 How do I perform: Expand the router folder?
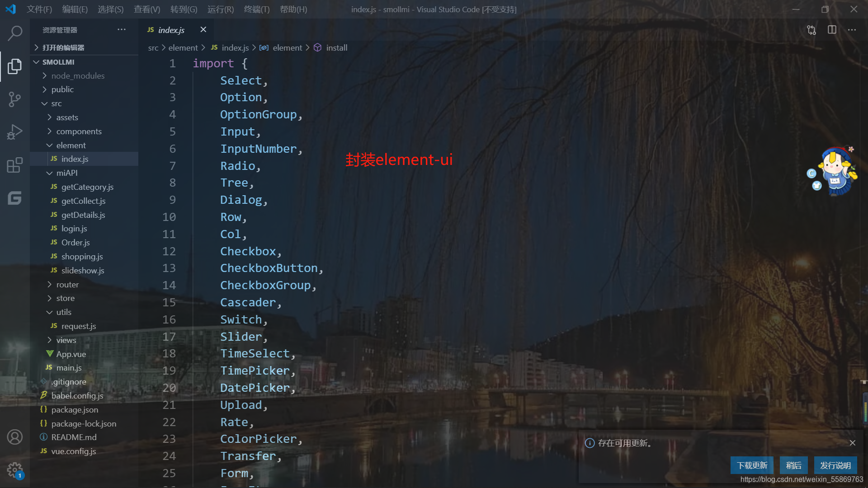67,285
